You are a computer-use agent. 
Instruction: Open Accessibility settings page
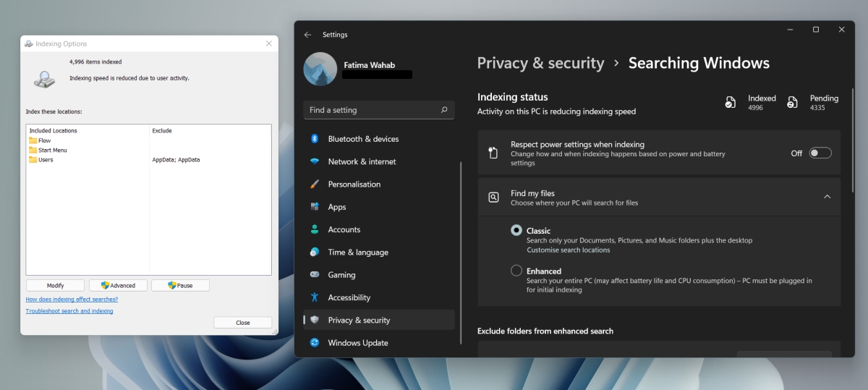(379, 297)
